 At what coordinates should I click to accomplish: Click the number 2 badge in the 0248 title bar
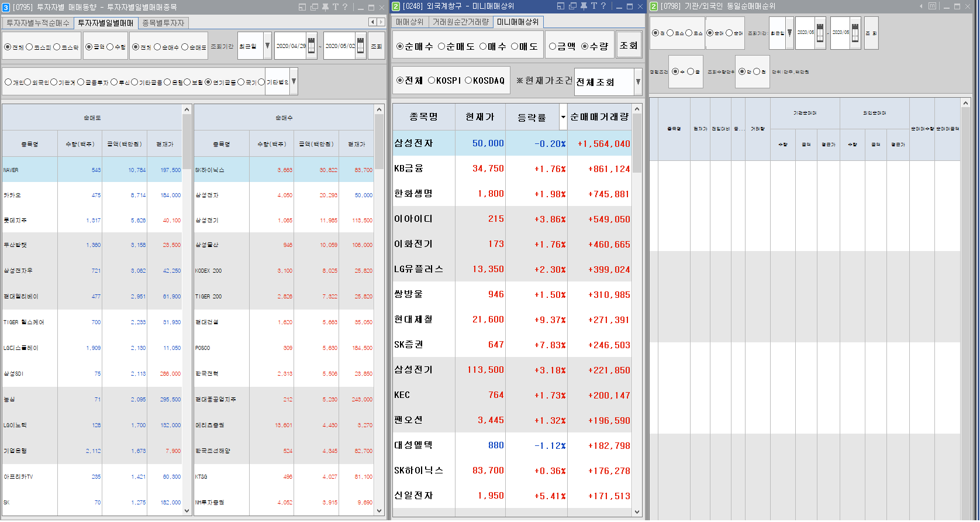(x=396, y=6)
